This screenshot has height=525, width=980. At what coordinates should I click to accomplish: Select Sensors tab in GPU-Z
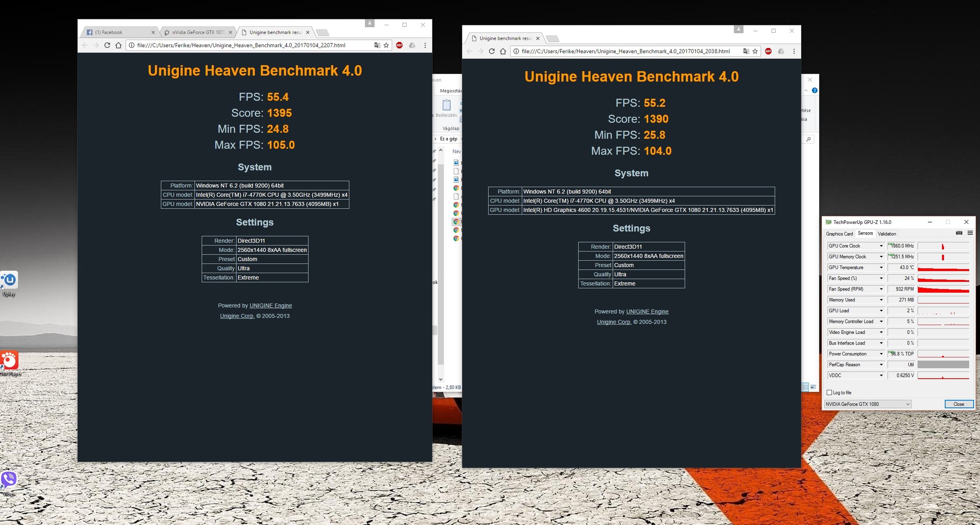pyautogui.click(x=865, y=233)
